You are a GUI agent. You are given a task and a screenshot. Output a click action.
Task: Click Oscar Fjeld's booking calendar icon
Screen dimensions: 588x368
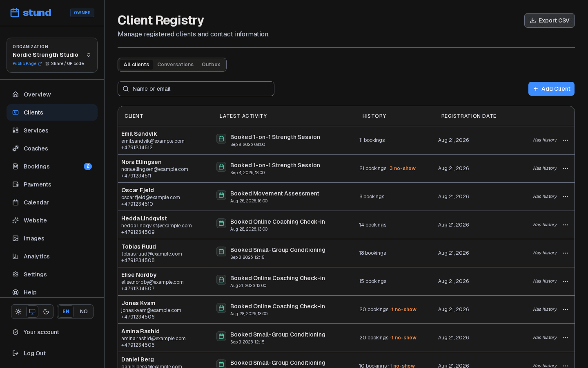221,195
